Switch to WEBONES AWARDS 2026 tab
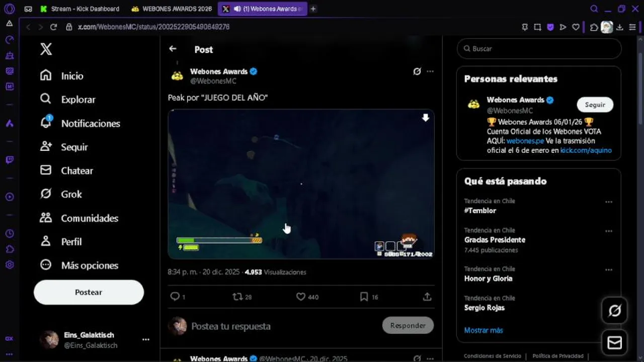Viewport: 644px width, 362px height. 171,9
